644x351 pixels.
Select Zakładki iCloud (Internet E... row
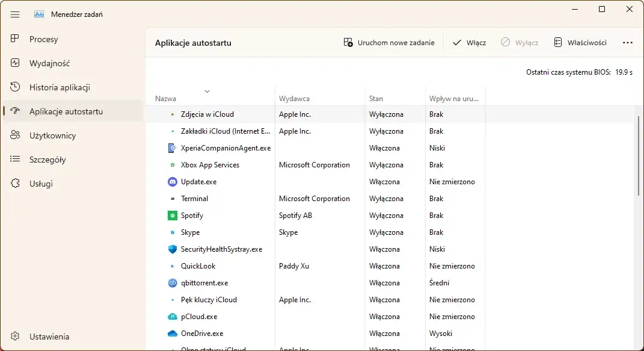coord(225,131)
